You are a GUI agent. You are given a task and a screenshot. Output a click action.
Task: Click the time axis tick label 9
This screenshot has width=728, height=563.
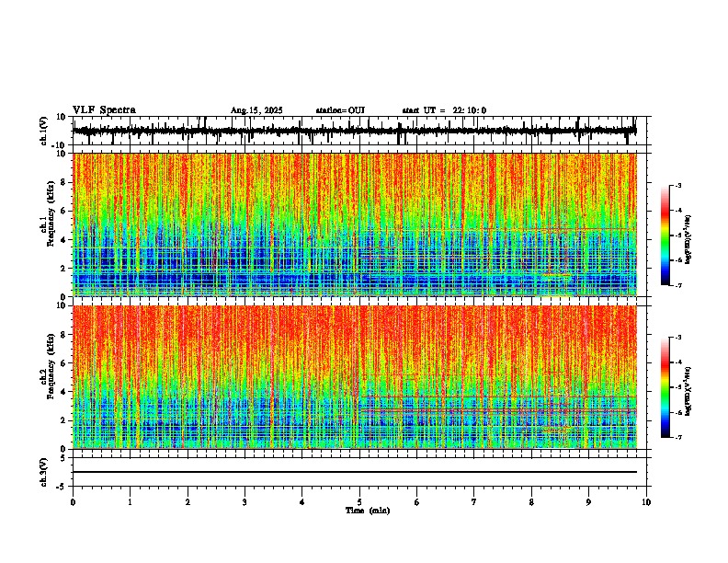[588, 502]
